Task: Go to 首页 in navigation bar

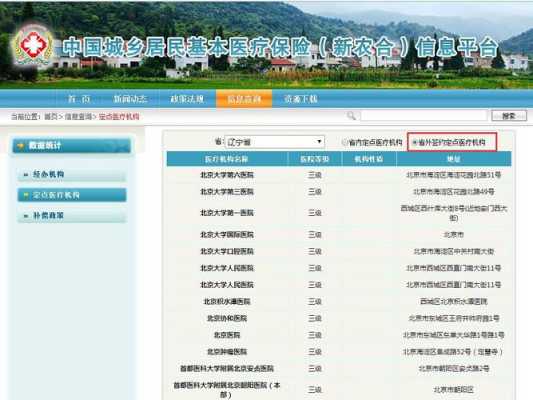Action: point(79,99)
